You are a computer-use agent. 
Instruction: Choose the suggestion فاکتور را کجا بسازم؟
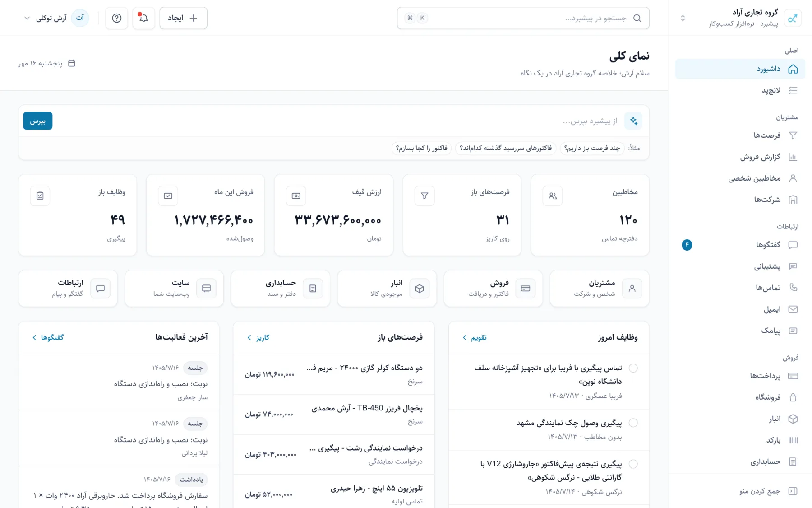pyautogui.click(x=422, y=149)
